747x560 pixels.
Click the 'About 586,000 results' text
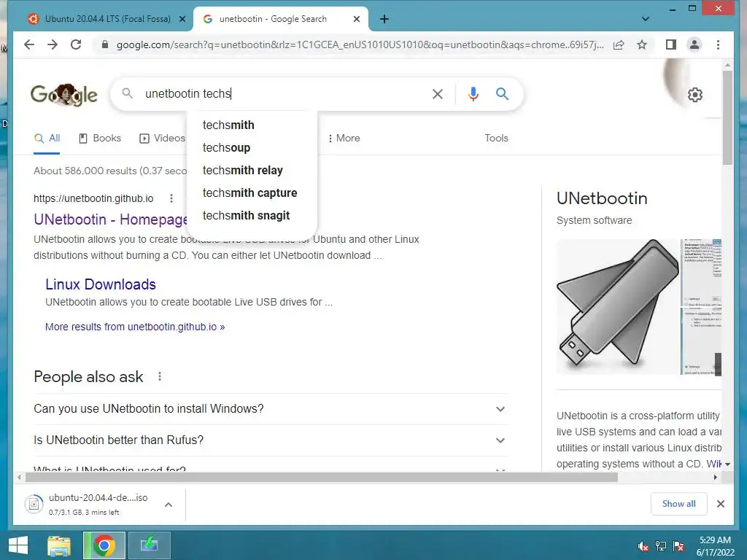[110, 171]
